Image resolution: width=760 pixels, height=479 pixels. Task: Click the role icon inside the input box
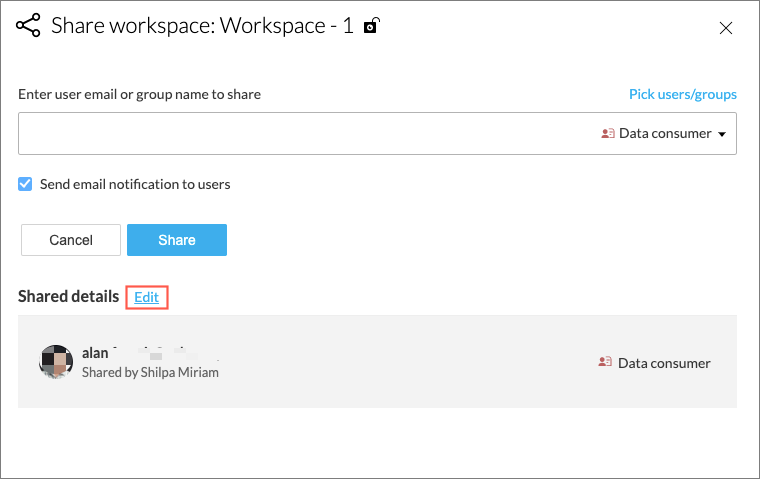click(x=607, y=134)
